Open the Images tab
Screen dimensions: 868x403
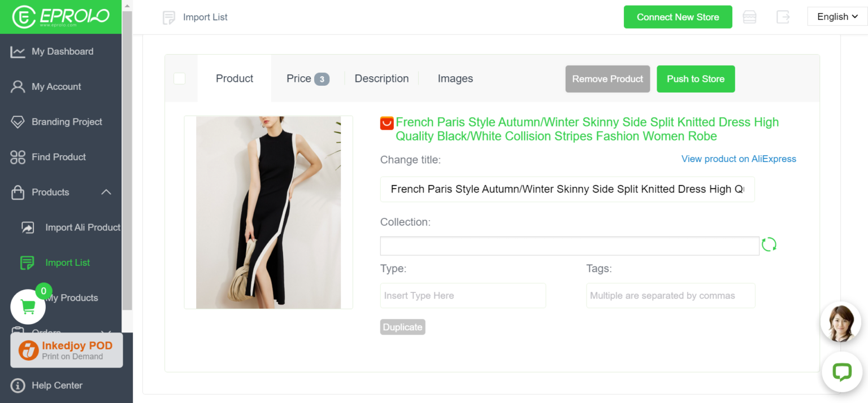[454, 78]
